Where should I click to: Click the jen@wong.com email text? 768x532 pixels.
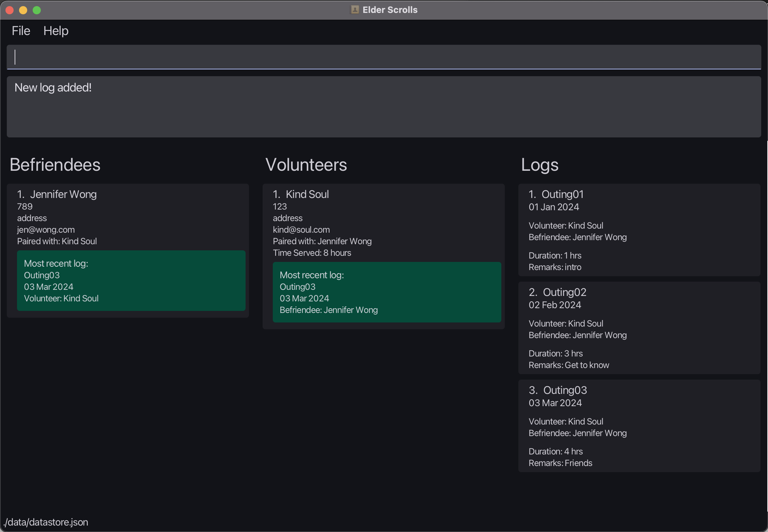(46, 230)
